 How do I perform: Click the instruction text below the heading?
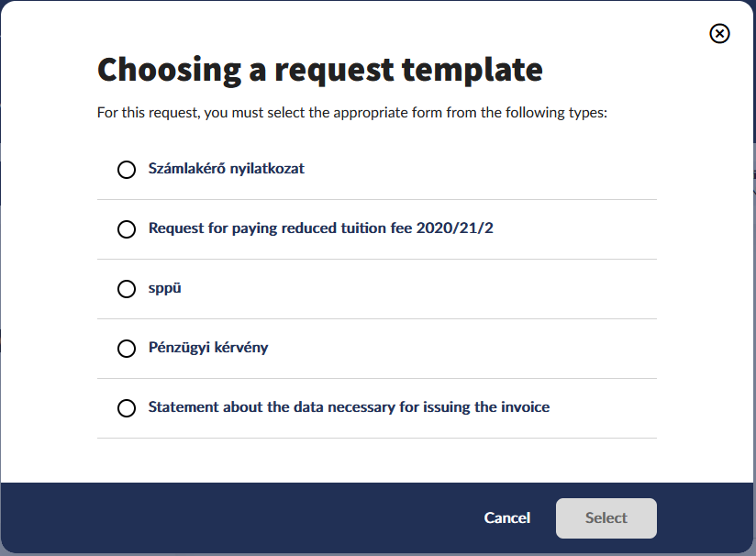click(352, 114)
